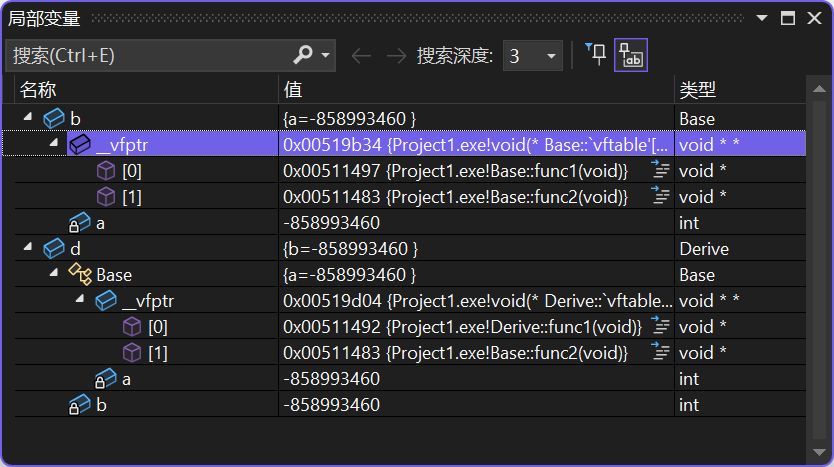Click the blue icon of __vfptr under d
834x467 pixels.
(x=106, y=301)
